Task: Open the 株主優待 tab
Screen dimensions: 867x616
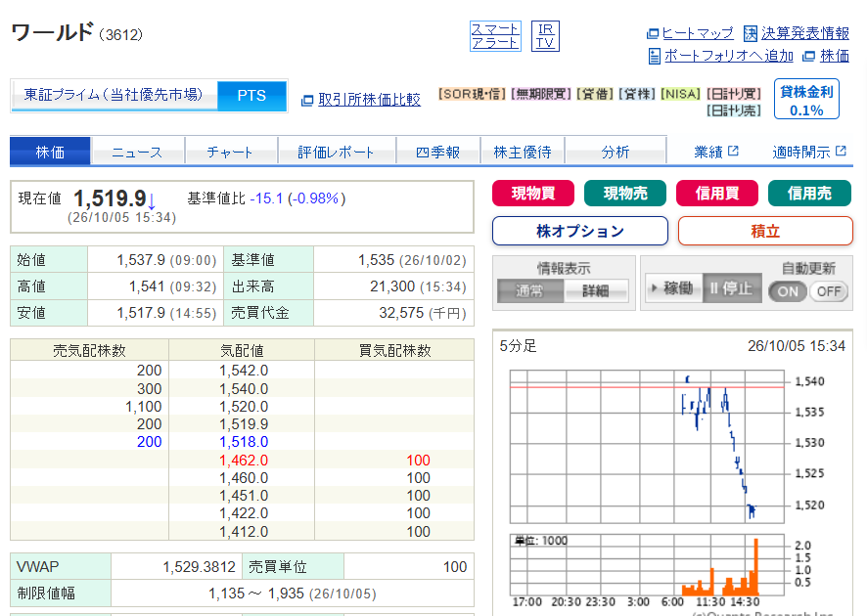Action: (523, 152)
